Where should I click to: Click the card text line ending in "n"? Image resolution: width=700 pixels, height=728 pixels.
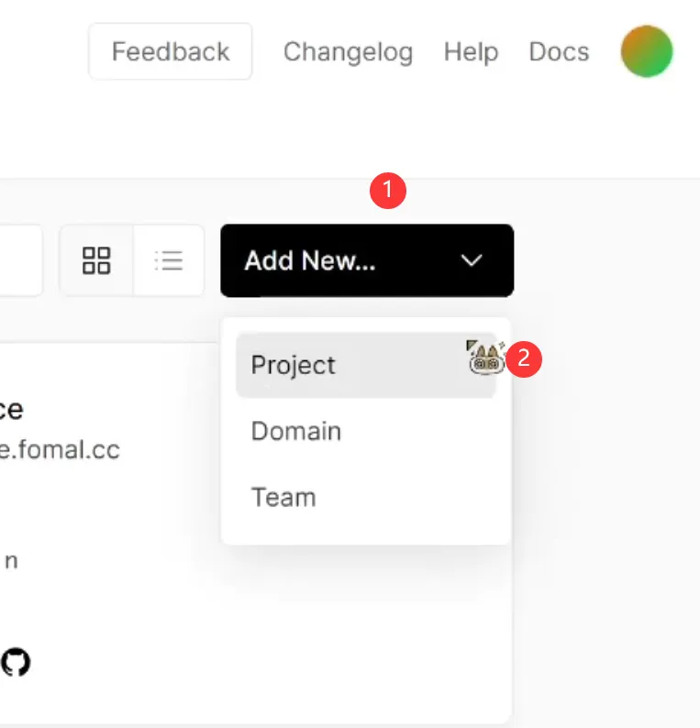click(11, 560)
